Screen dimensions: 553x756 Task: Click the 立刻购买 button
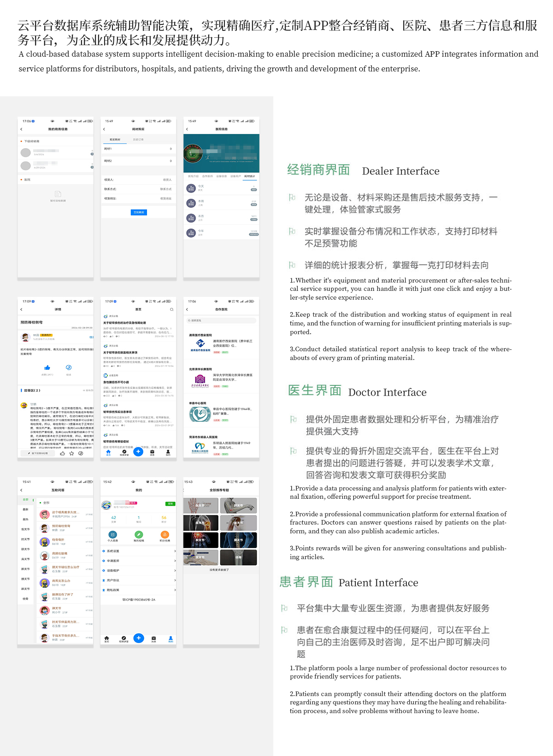tap(138, 212)
